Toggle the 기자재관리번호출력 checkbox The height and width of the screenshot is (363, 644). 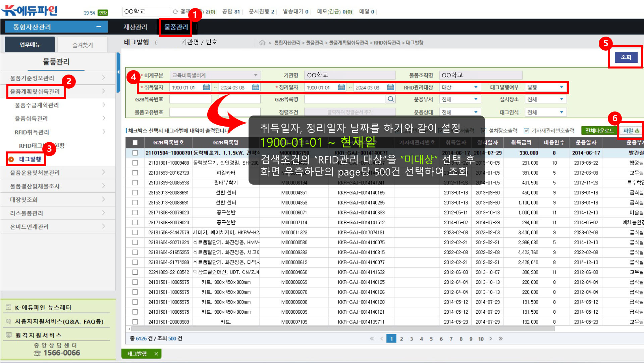(526, 131)
